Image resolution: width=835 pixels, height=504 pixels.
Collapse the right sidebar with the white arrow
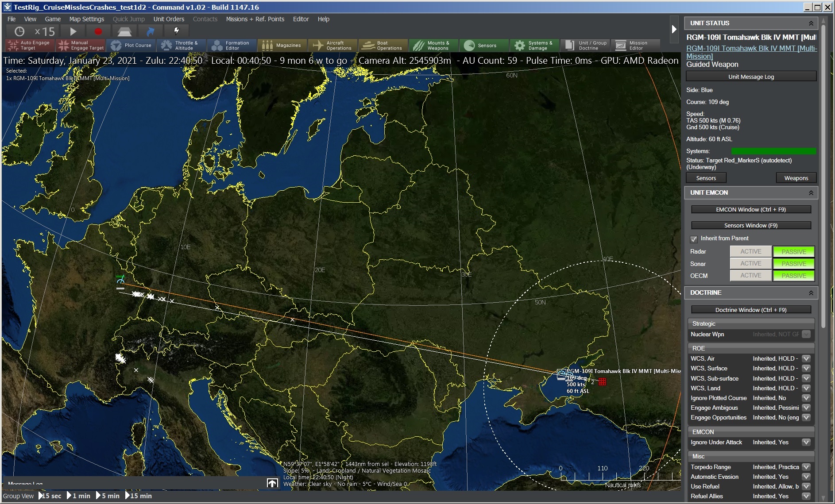(674, 29)
